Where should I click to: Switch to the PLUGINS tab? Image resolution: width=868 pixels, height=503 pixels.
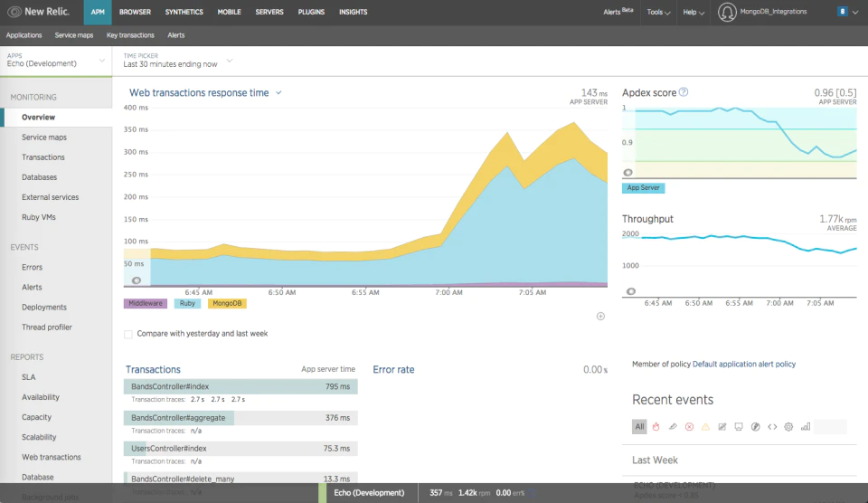311,12
